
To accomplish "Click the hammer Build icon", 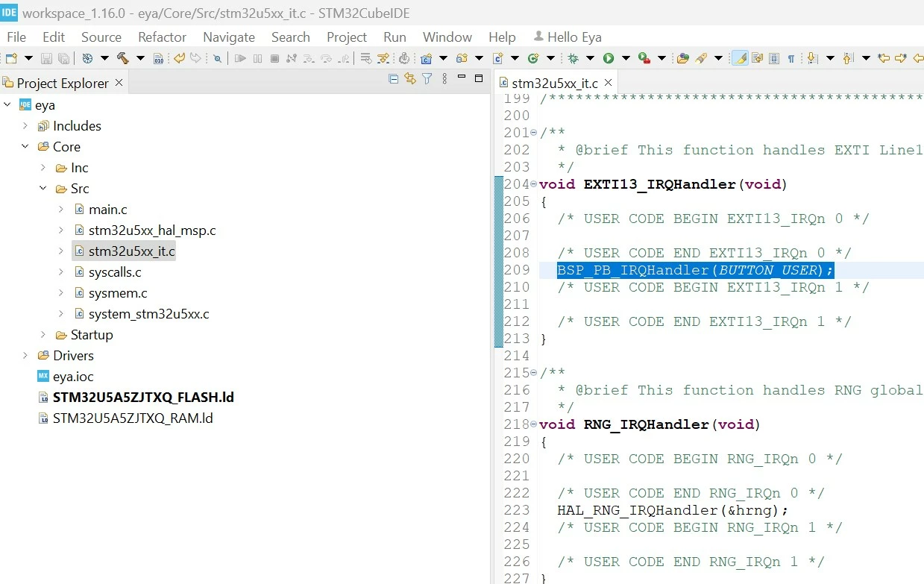I will [122, 58].
